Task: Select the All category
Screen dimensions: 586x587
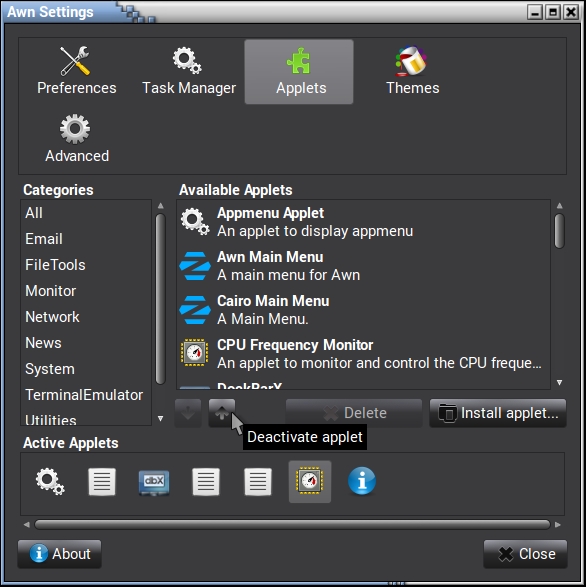Action: [x=86, y=213]
